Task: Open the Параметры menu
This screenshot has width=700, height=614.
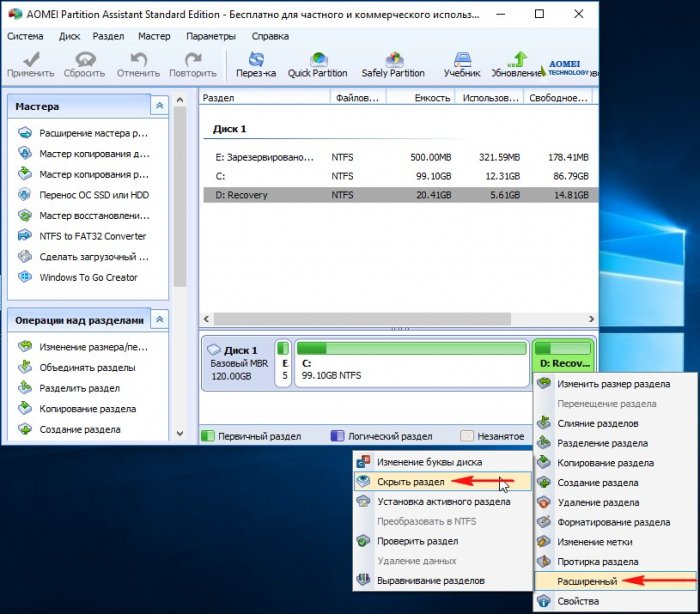Action: (x=211, y=36)
